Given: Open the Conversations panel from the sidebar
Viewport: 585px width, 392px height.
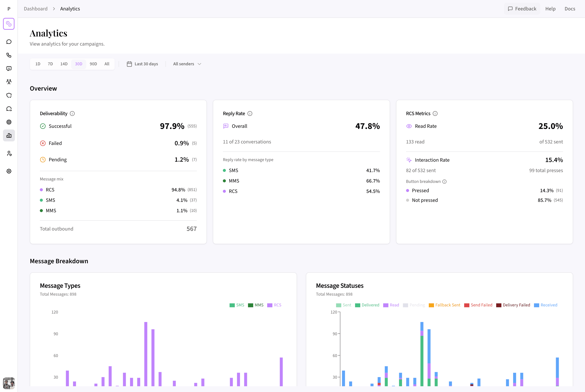Looking at the screenshot, I should click(9, 41).
